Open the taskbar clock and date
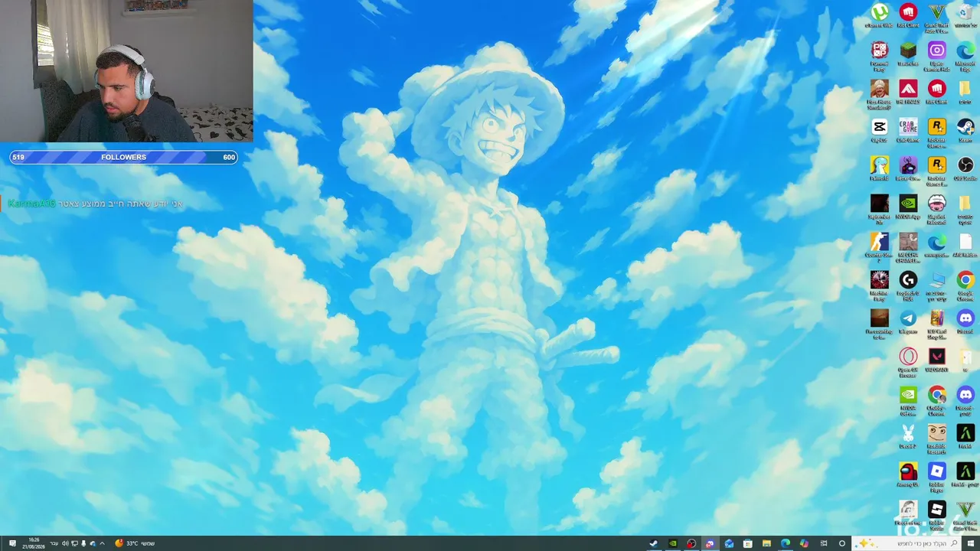The width and height of the screenshot is (980, 551). (34, 543)
